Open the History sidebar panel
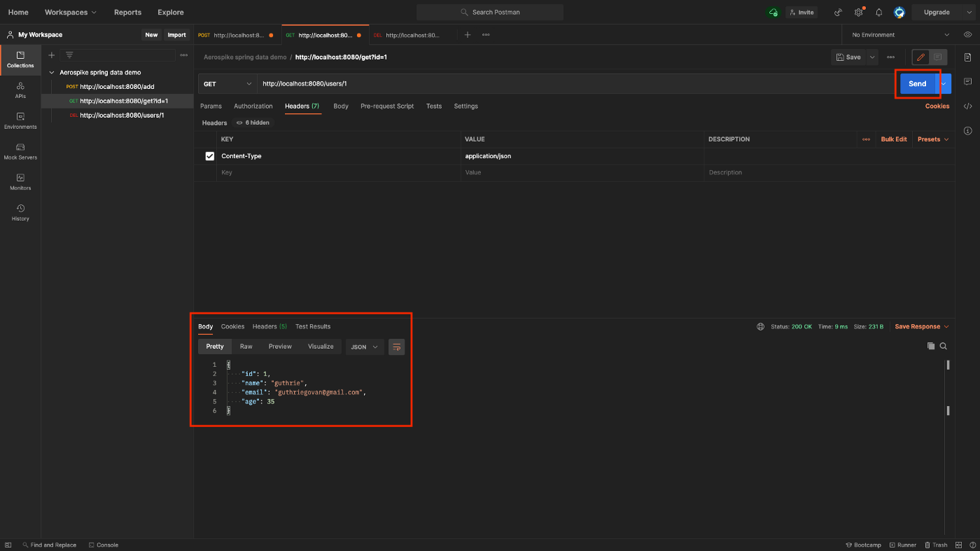The height and width of the screenshot is (551, 980). pos(20,212)
